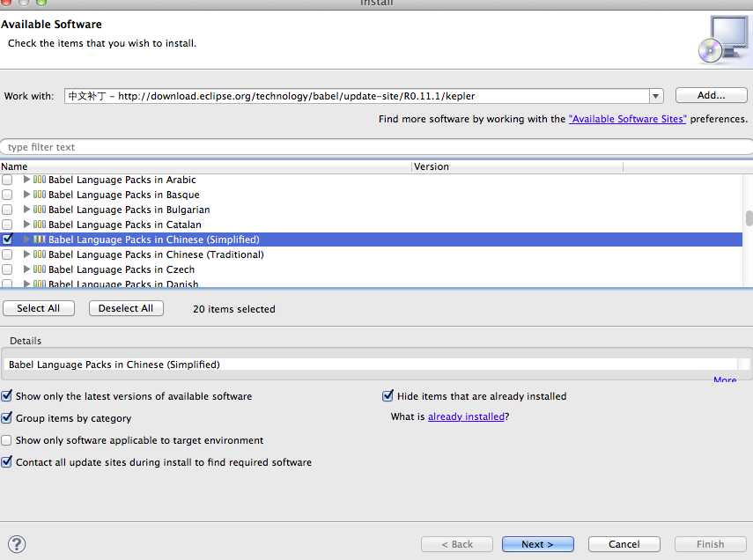753x560 pixels.
Task: Click the More link in Details
Action: click(x=725, y=379)
